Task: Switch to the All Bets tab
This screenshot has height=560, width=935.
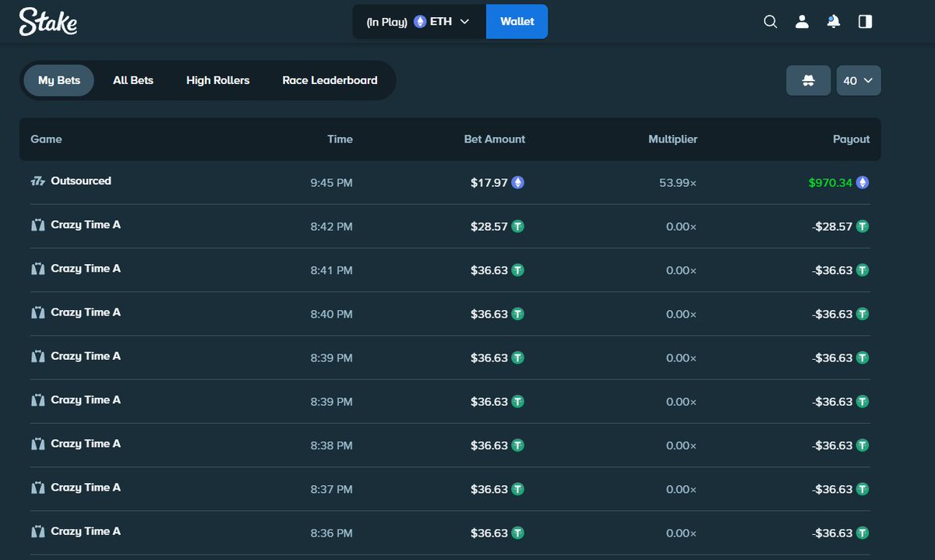Action: 133,80
